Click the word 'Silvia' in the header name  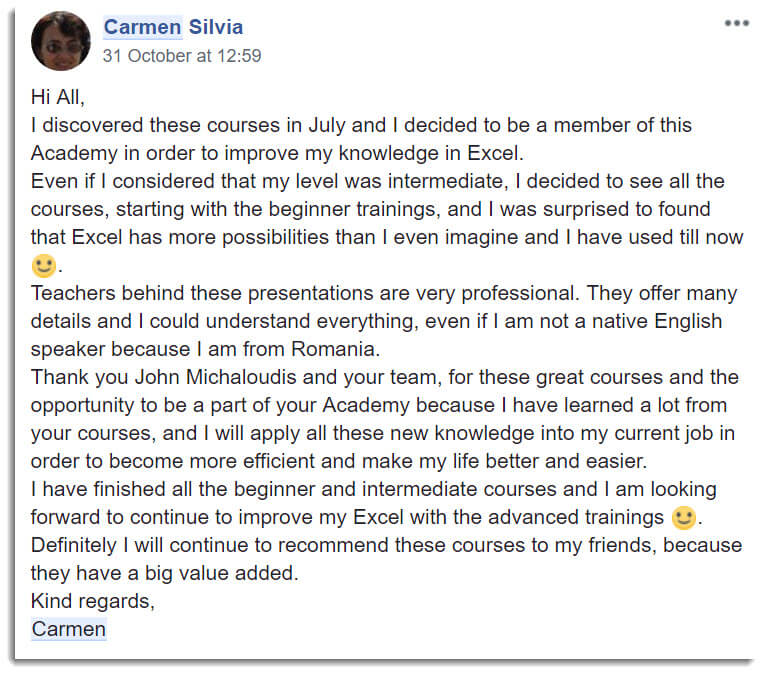tap(216, 27)
